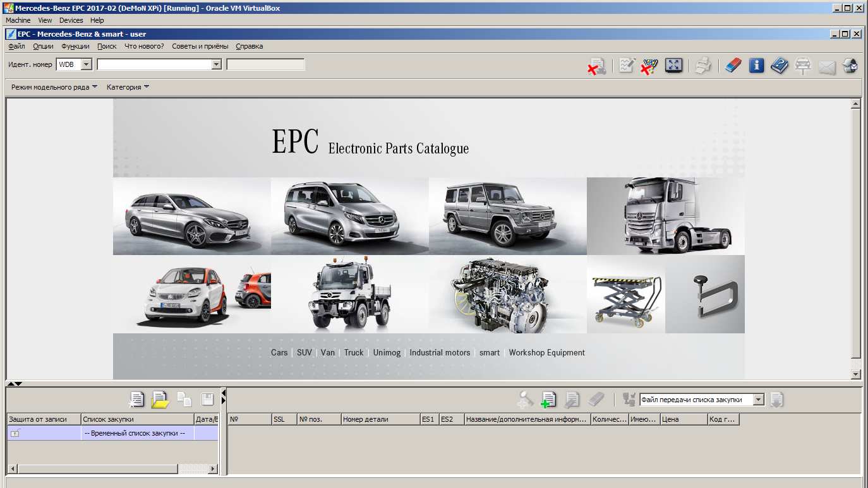Click the Unimog vehicle image
The image size is (868, 488).
pyautogui.click(x=350, y=294)
